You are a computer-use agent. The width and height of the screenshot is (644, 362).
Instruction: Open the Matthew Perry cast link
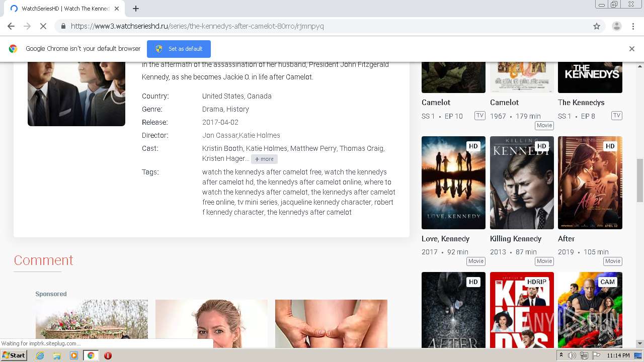point(313,148)
